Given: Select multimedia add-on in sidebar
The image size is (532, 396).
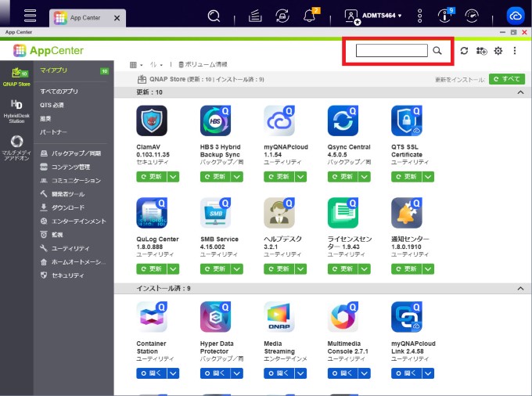Looking at the screenshot, I should pyautogui.click(x=16, y=148).
